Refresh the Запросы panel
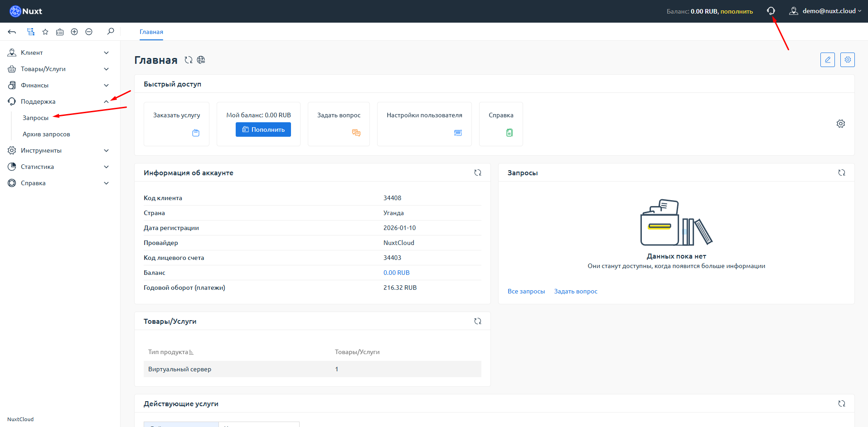868x427 pixels. [x=841, y=173]
